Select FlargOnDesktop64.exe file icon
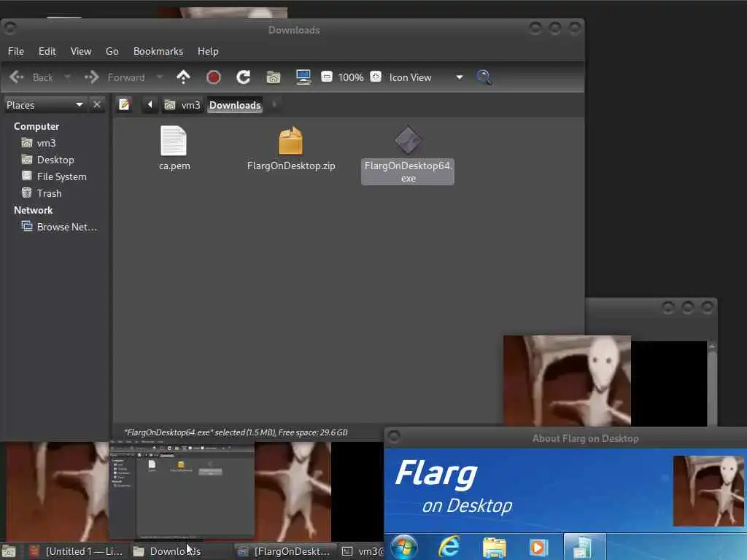 pos(408,141)
